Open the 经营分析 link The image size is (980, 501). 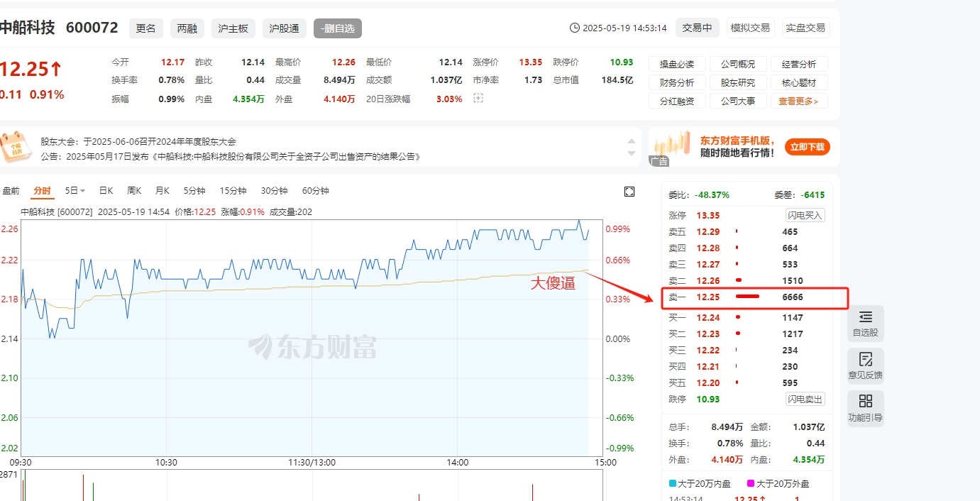(799, 65)
